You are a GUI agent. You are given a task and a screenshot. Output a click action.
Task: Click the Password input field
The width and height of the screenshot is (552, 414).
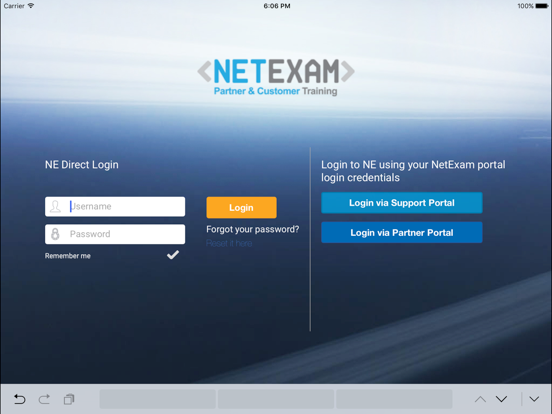[x=115, y=234]
